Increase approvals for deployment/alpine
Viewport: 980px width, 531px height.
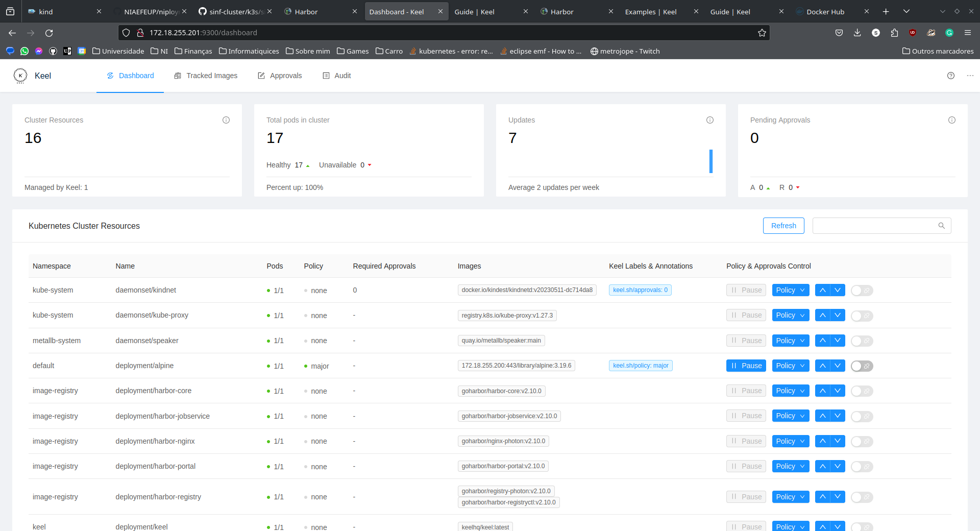[822, 366]
